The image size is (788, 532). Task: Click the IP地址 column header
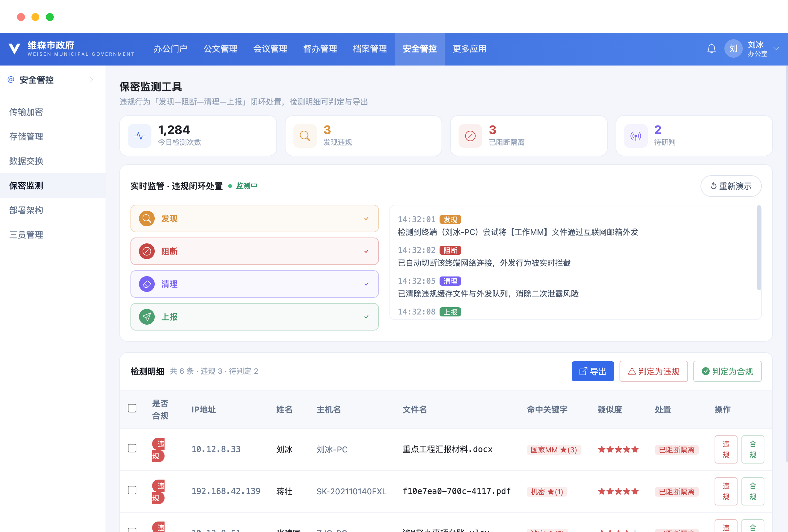(x=204, y=410)
